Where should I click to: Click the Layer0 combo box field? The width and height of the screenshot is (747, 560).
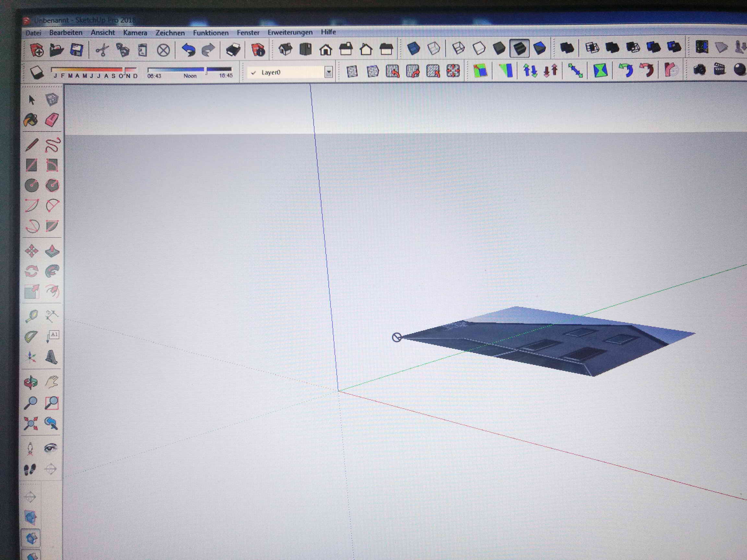(286, 72)
